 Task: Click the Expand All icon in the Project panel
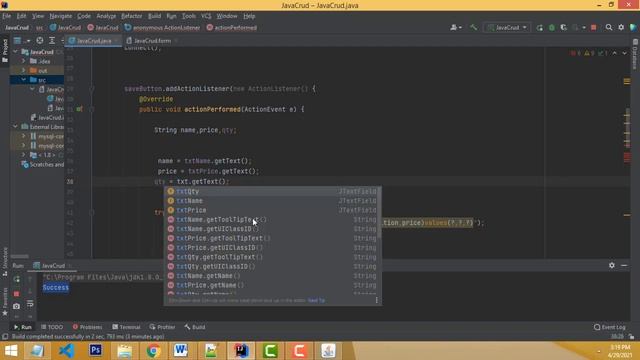(52, 40)
